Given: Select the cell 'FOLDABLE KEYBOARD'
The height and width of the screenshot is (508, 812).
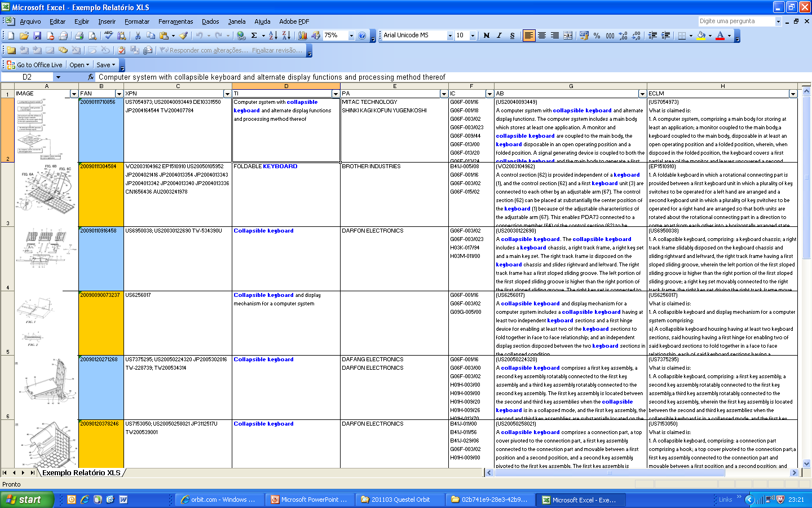Looking at the screenshot, I should [286, 194].
